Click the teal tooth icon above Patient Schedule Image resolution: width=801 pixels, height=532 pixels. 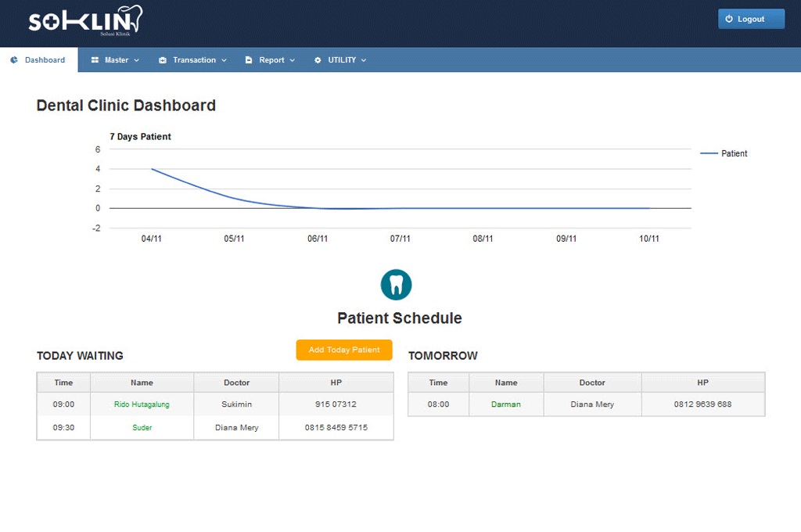[x=396, y=285]
